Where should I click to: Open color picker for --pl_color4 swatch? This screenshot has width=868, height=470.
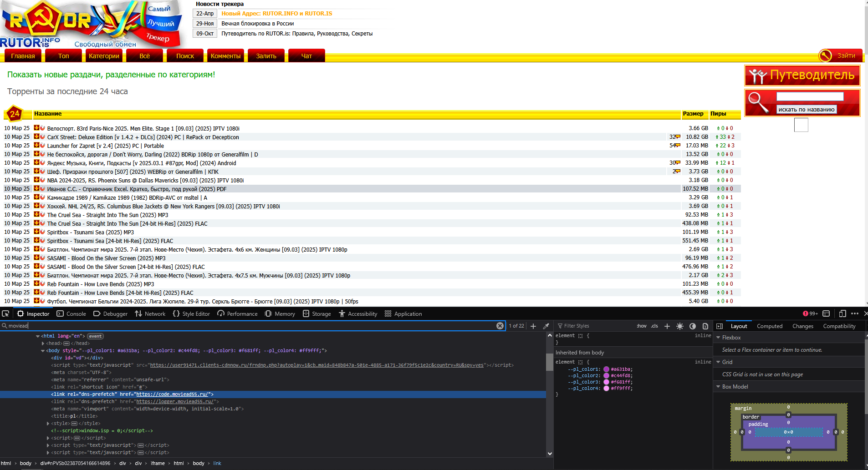coord(607,389)
